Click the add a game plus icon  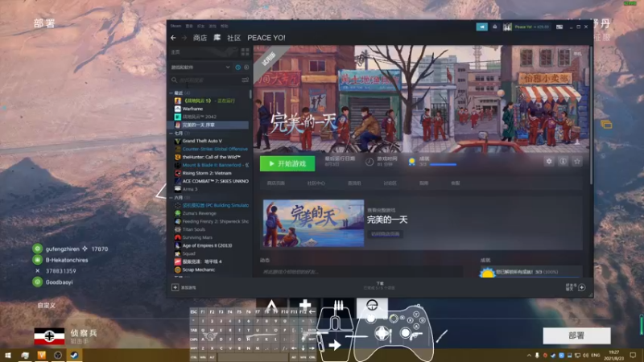click(x=175, y=287)
